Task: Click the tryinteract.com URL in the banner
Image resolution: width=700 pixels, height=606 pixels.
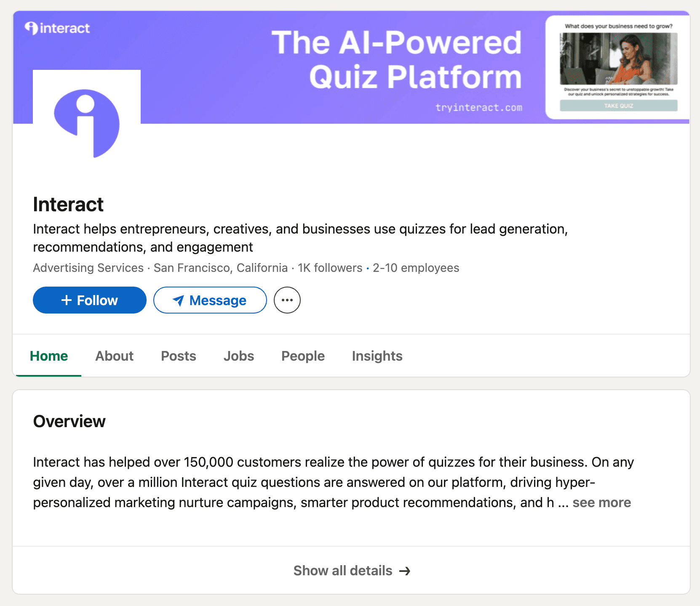Action: coord(478,108)
